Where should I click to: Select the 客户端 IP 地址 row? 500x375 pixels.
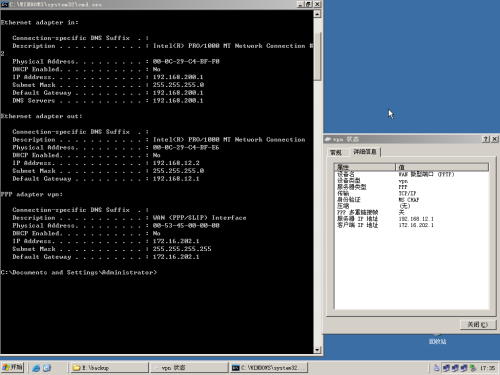pyautogui.click(x=412, y=225)
